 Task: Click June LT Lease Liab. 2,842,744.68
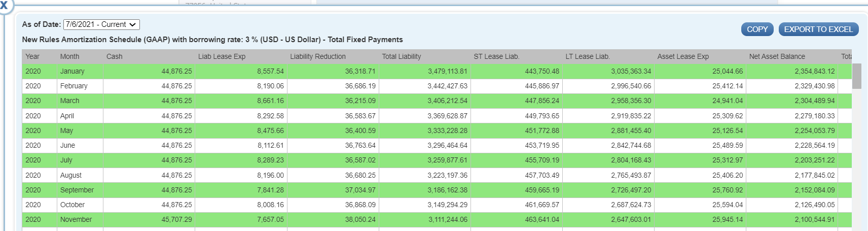pos(631,145)
